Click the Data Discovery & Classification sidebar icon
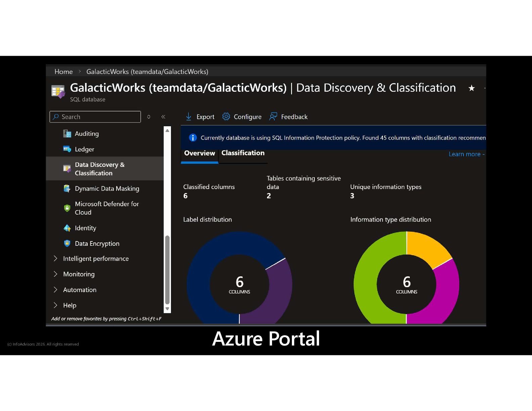The image size is (532, 411). [x=67, y=169]
